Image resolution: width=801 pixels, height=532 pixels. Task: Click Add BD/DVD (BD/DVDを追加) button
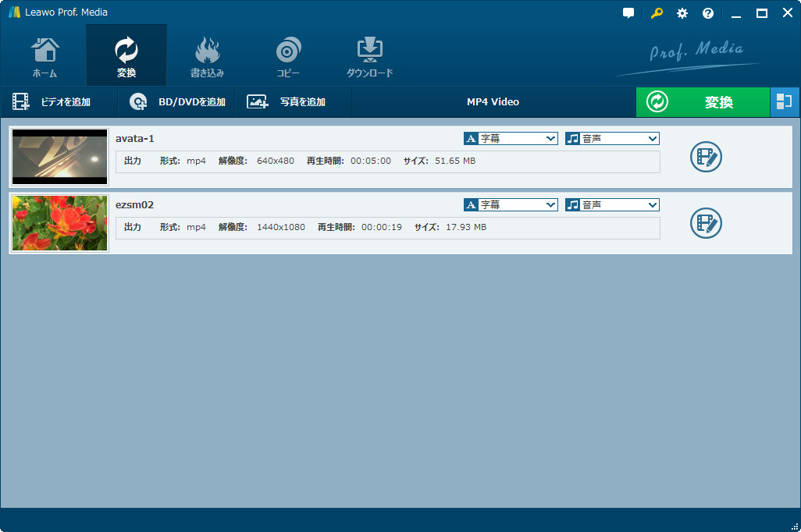(x=176, y=102)
